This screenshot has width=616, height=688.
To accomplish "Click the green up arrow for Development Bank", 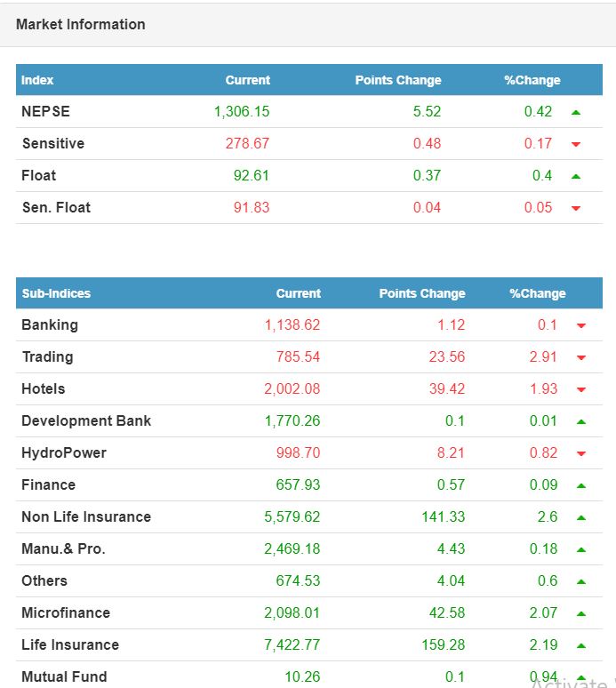I will tap(581, 421).
